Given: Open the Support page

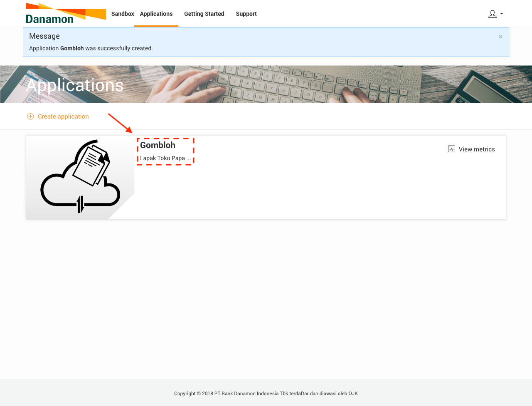Looking at the screenshot, I should pos(246,14).
